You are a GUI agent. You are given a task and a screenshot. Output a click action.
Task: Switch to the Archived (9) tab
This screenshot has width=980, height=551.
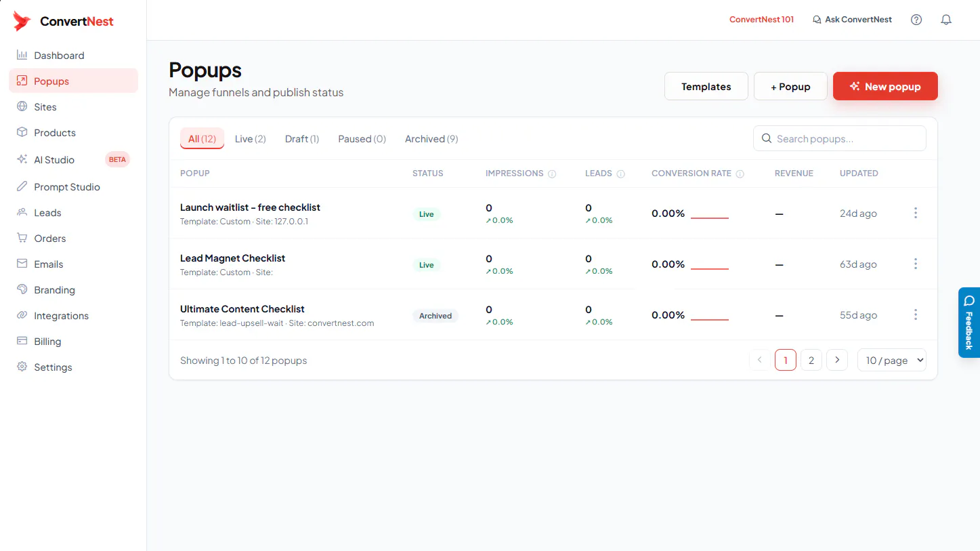tap(431, 139)
